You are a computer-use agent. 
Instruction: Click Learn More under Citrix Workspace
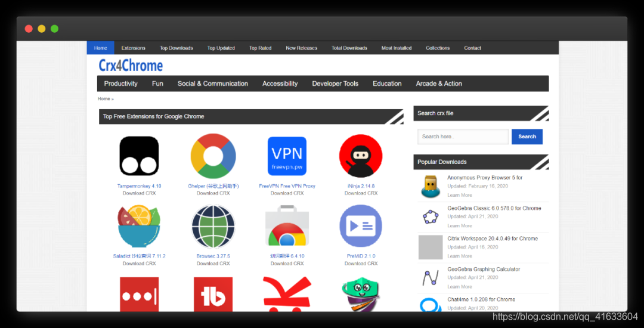[x=460, y=256]
